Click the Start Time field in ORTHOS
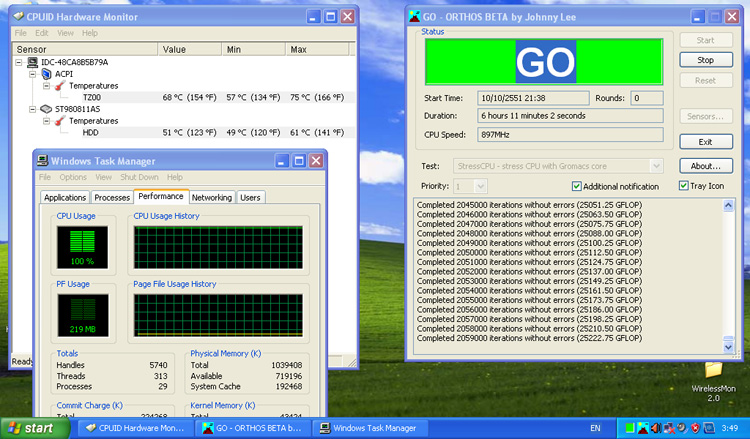The width and height of the screenshot is (750, 439). [x=533, y=98]
